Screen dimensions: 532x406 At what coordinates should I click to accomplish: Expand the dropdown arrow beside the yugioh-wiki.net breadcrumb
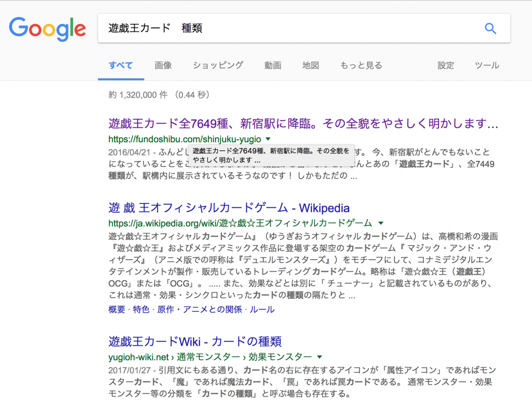click(320, 357)
